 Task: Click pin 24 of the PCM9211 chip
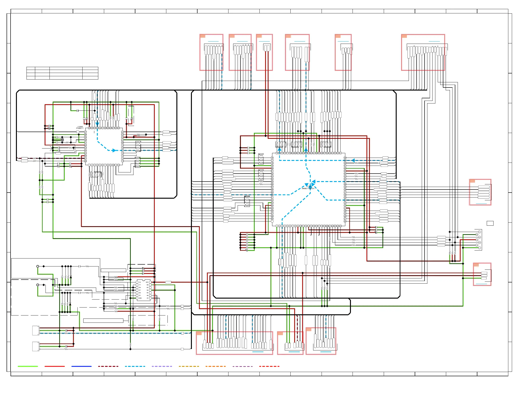tap(122, 132)
